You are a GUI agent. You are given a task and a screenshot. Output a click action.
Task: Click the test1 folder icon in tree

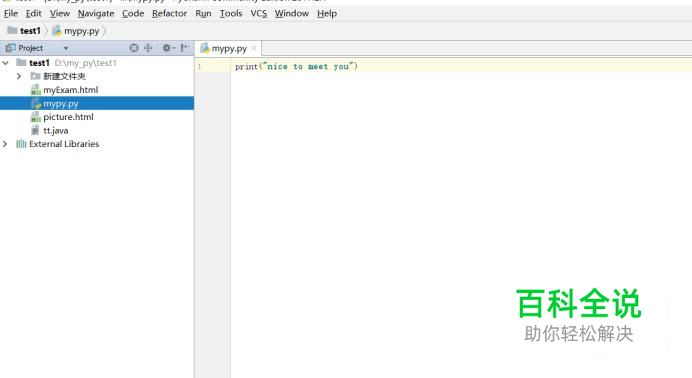(21, 63)
